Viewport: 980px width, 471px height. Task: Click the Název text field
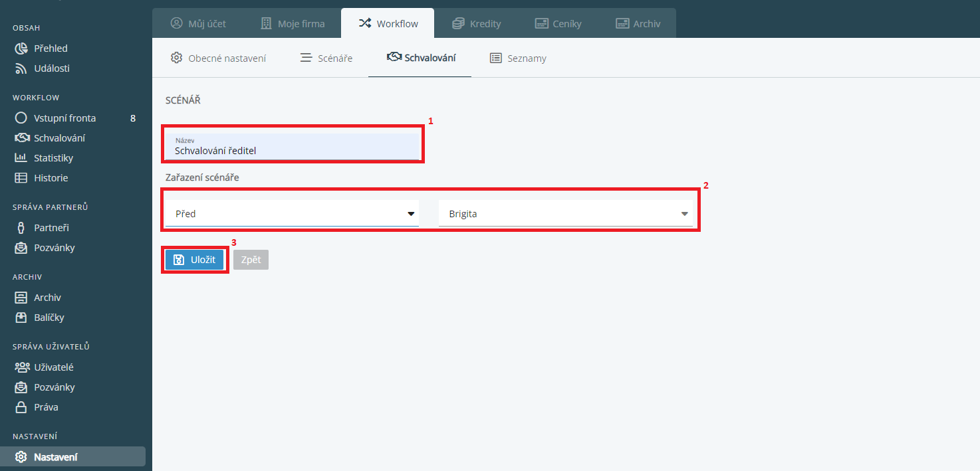tap(292, 147)
